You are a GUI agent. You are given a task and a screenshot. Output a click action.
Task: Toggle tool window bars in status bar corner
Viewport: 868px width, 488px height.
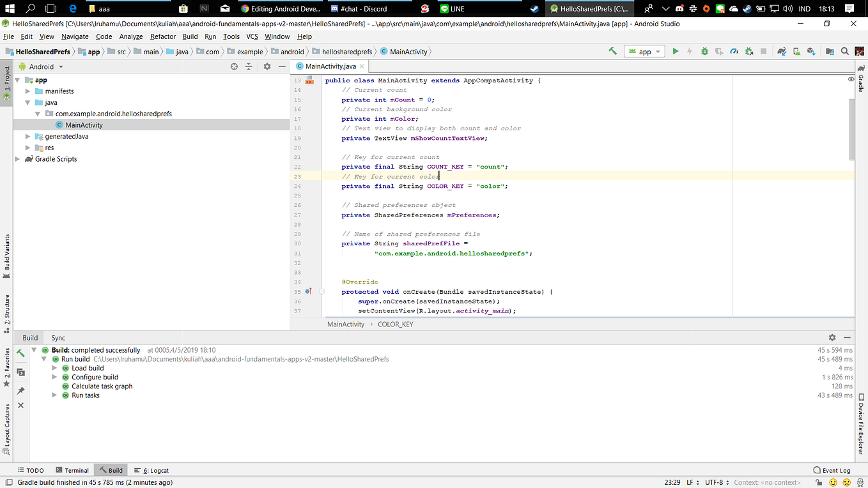[8, 482]
